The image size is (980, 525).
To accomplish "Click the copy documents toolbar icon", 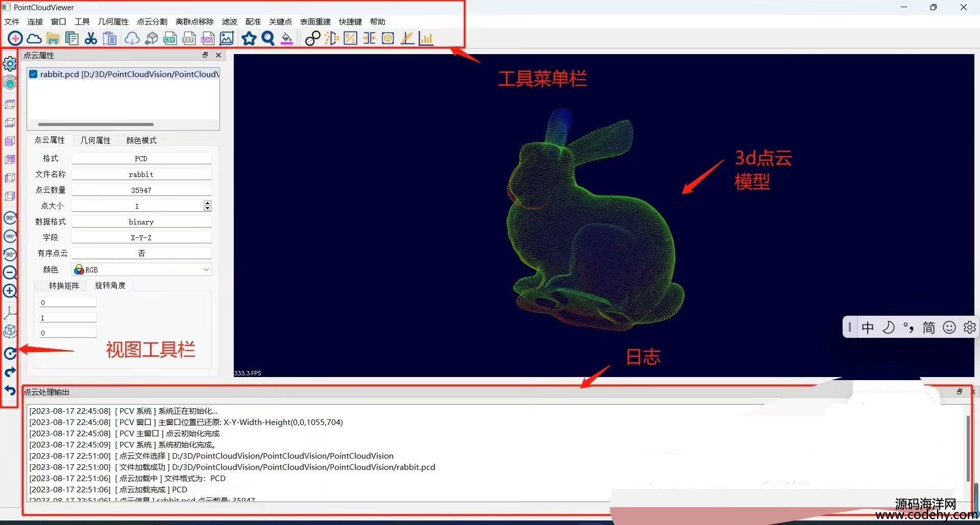I will [x=71, y=38].
